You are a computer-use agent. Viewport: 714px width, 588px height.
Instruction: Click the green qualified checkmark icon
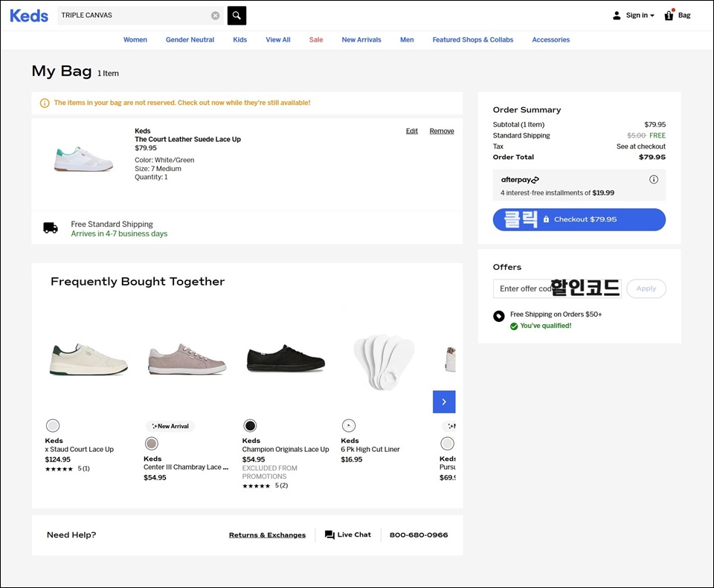[x=514, y=326]
